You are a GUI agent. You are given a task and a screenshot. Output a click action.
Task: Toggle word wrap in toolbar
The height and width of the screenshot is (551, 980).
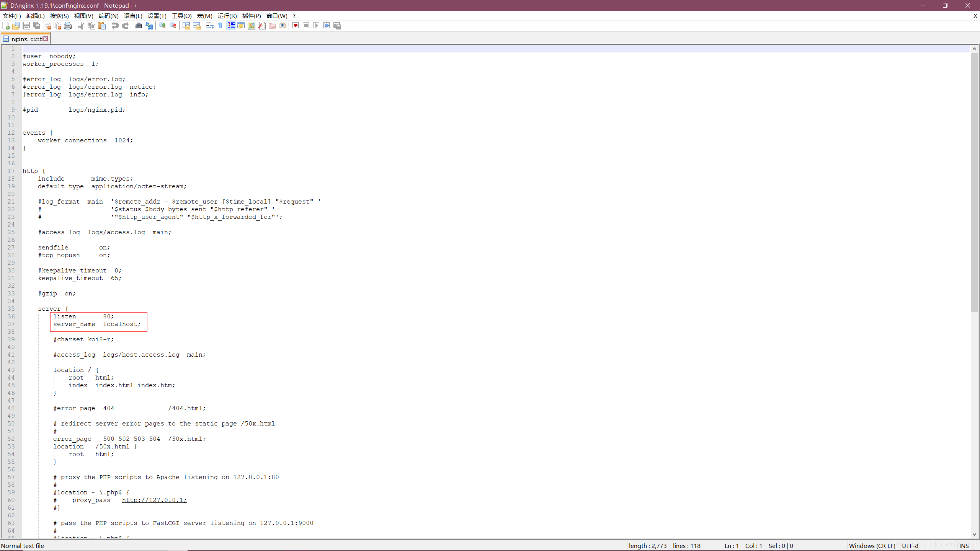210,26
